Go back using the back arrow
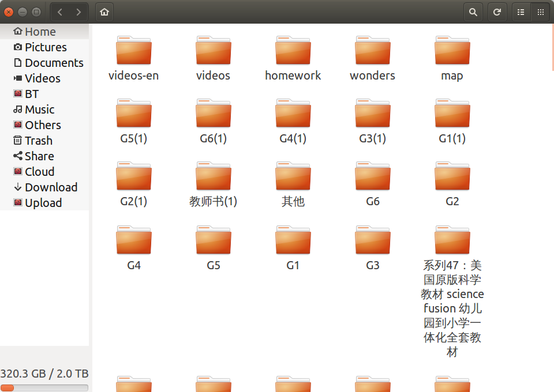Viewport: 554px width, 392px height. pos(59,12)
